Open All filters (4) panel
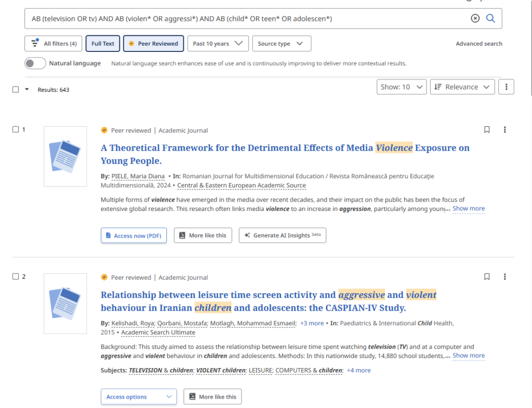This screenshot has width=532, height=408. (54, 44)
